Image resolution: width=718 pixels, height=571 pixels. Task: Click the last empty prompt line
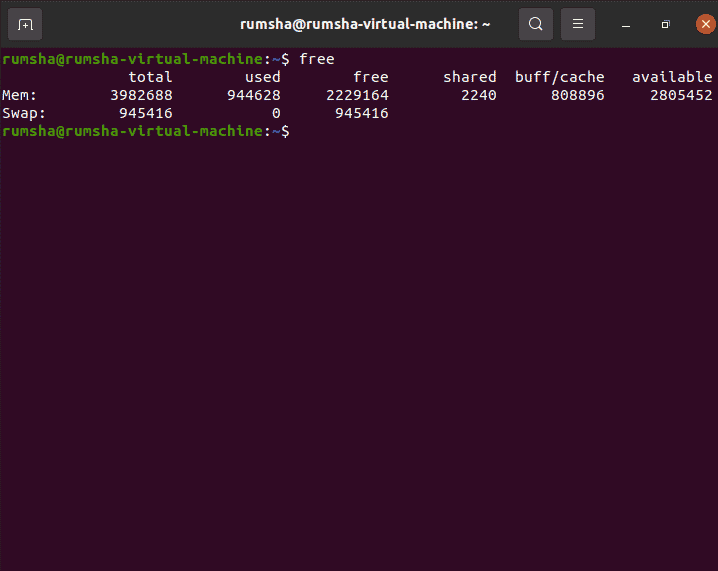click(x=146, y=131)
